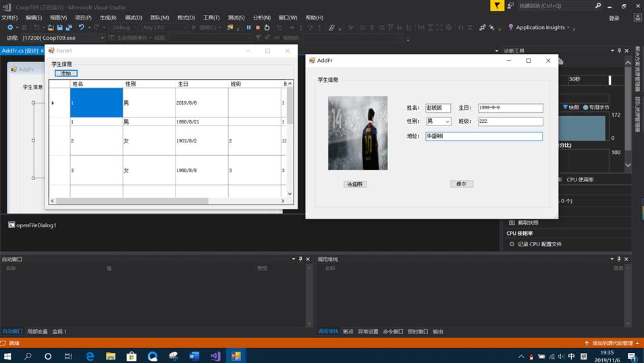Click 添加到源代码管理 in status bar
Screen dimensions: 644x363
coord(612,343)
